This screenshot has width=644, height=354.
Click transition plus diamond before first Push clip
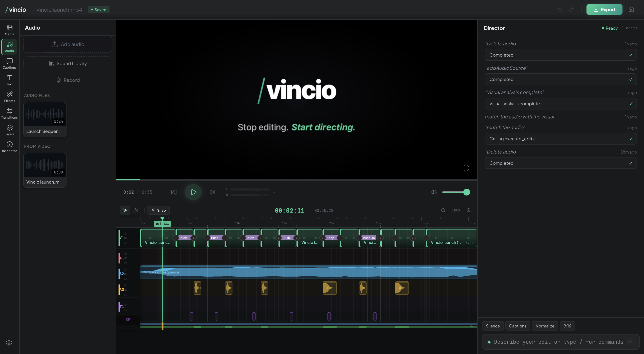(x=176, y=238)
